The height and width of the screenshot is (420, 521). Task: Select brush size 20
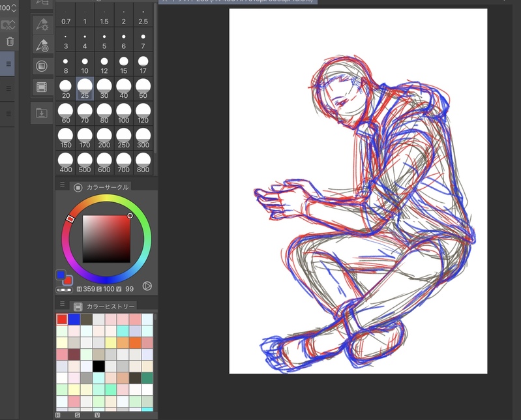(66, 89)
